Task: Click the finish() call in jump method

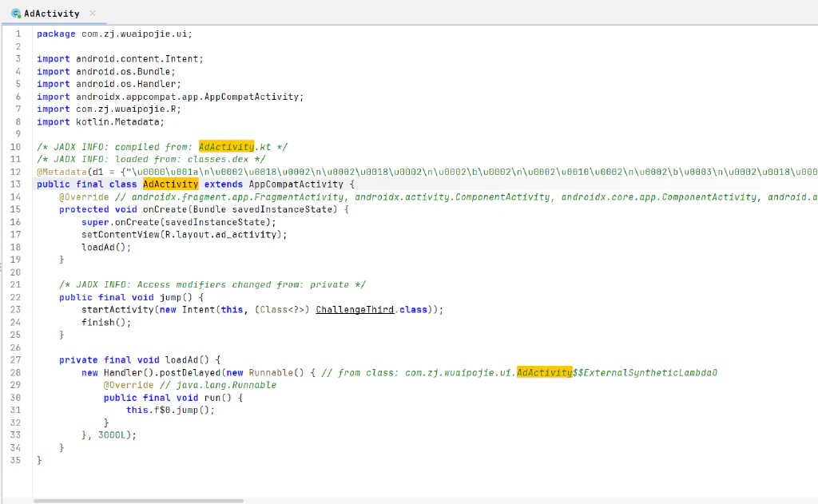Action: coord(106,323)
